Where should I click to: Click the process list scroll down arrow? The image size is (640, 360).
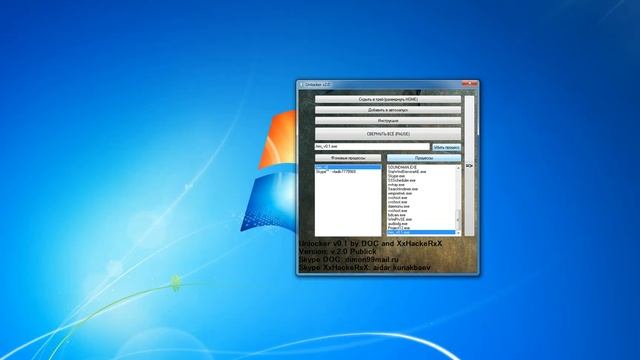coord(458,233)
